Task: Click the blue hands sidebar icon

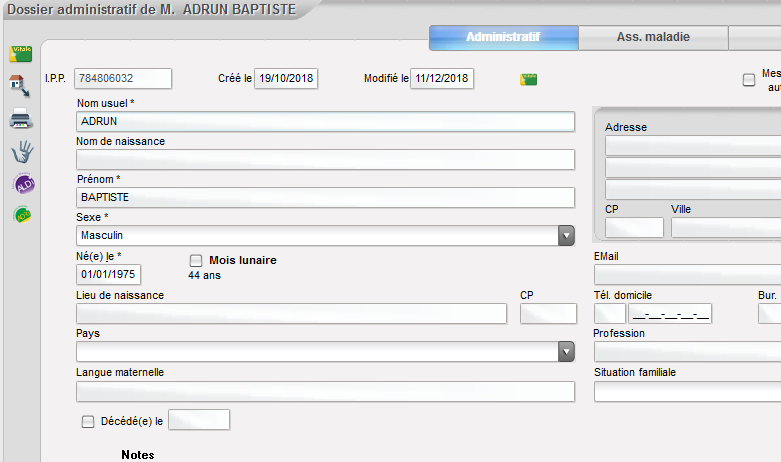Action: tap(21, 152)
